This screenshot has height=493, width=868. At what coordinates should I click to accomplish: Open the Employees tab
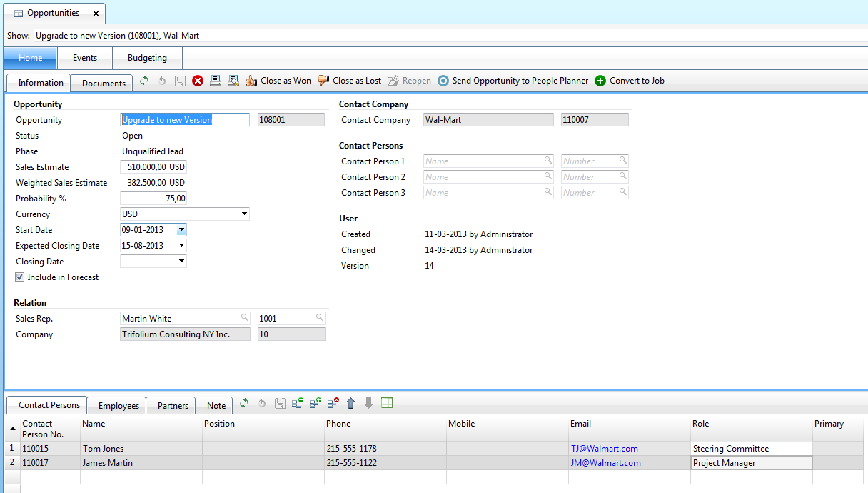[x=118, y=406]
